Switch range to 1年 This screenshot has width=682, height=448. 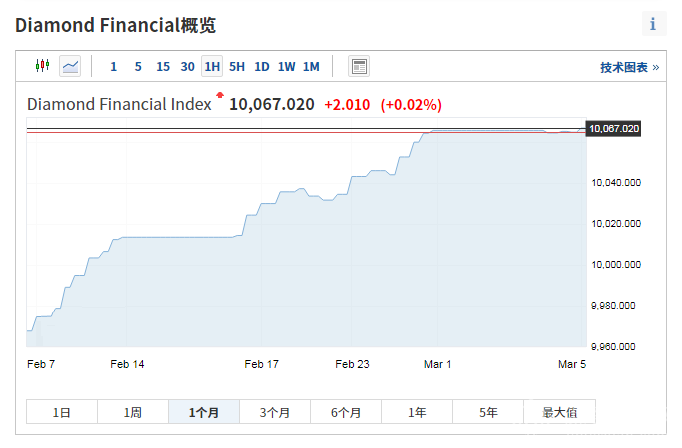[417, 412]
